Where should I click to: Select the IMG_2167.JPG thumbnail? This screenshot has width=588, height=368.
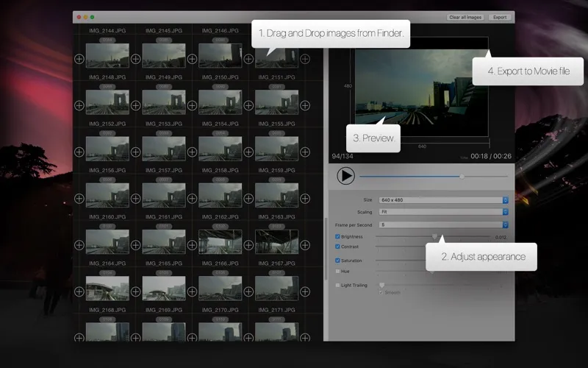click(277, 289)
